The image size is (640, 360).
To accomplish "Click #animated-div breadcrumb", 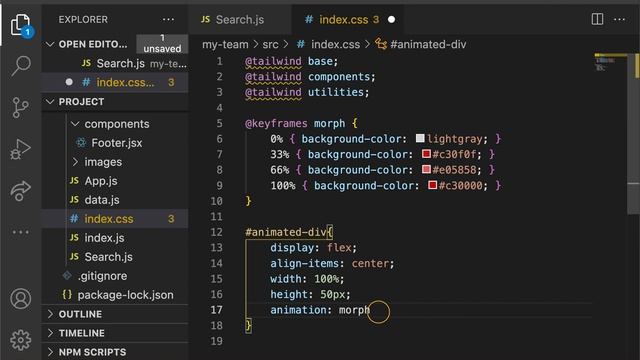I will [428, 44].
